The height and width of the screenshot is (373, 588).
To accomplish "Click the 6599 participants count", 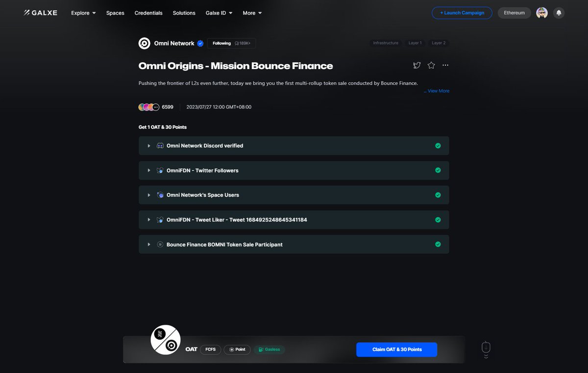I will 168,107.
